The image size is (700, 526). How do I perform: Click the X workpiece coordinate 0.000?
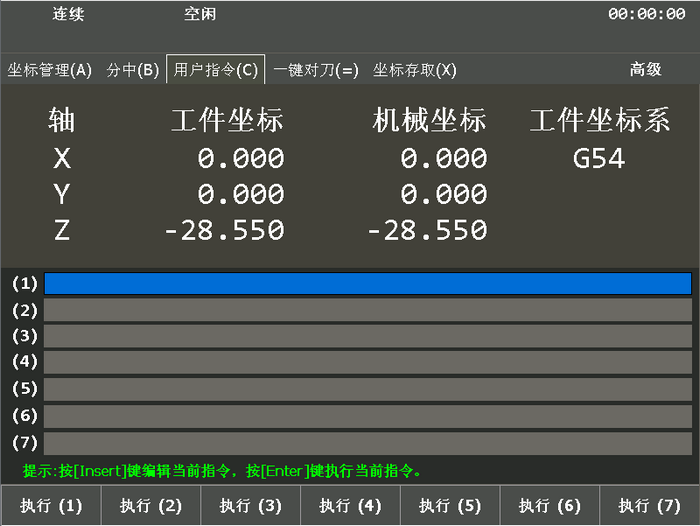click(241, 158)
